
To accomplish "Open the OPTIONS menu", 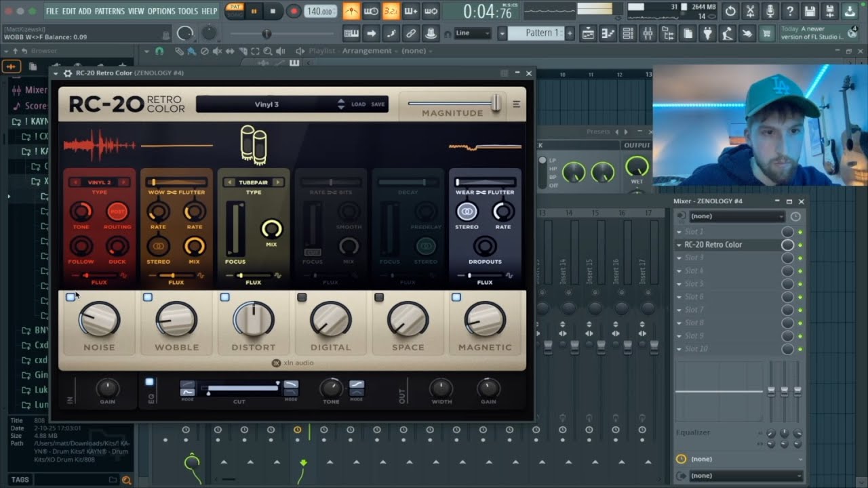I will click(x=161, y=11).
